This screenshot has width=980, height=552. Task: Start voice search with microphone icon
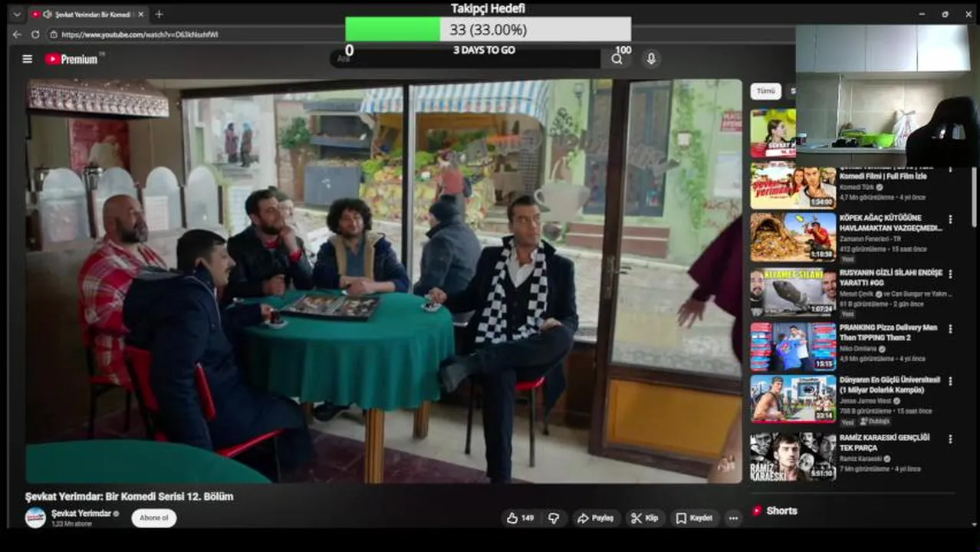tap(650, 59)
